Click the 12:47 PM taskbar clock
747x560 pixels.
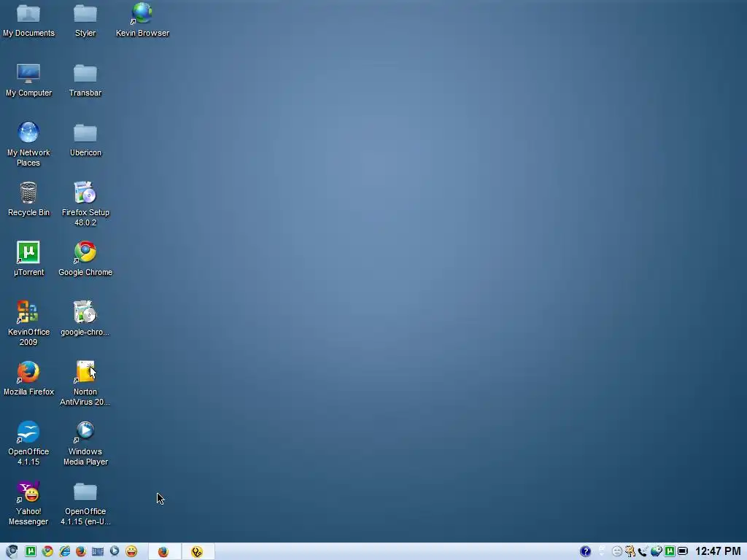point(718,551)
